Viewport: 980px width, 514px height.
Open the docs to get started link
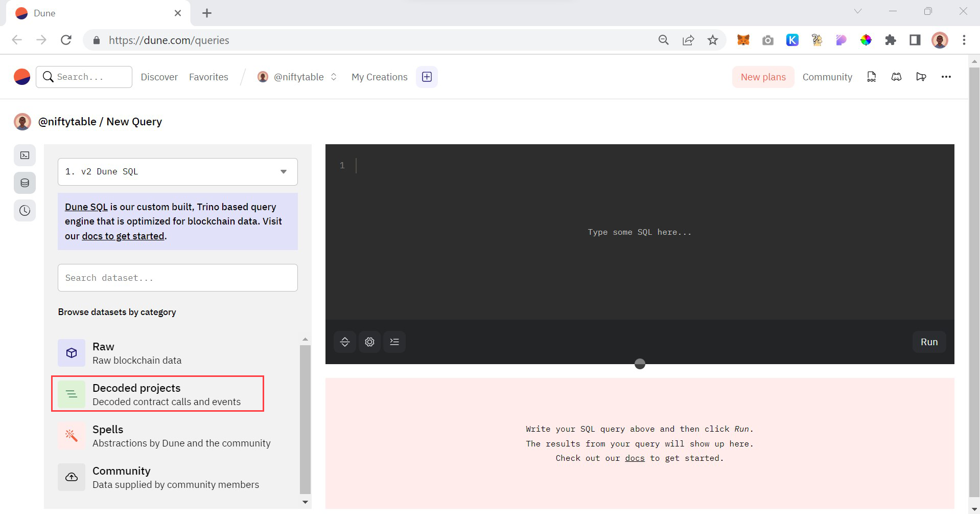pos(123,236)
